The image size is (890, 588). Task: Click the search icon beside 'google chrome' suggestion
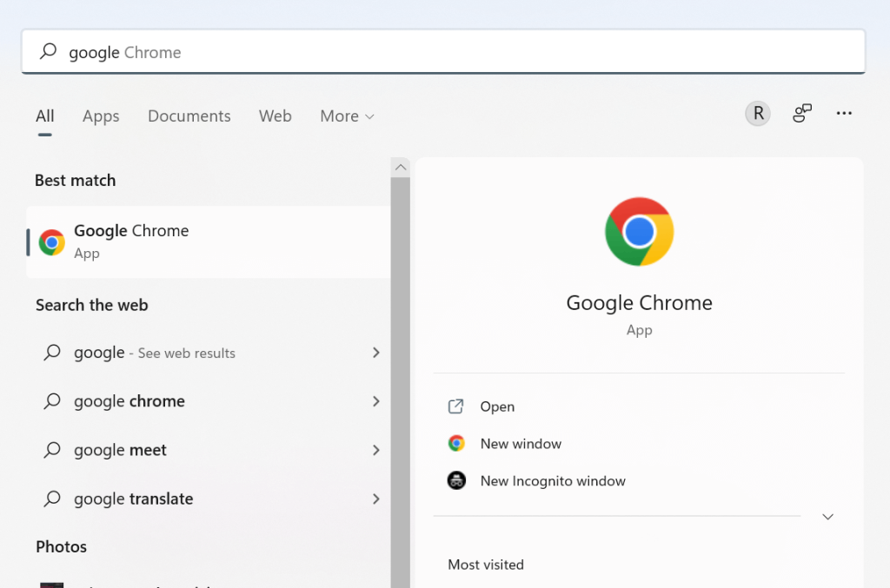point(52,401)
